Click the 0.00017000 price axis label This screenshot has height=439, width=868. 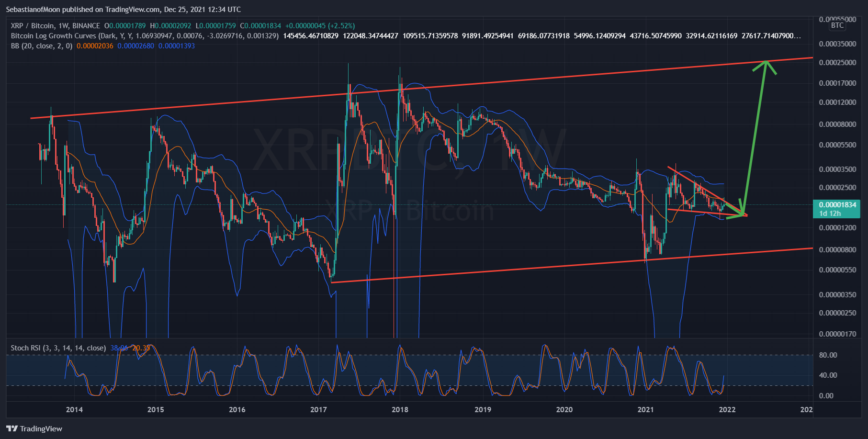coord(837,83)
